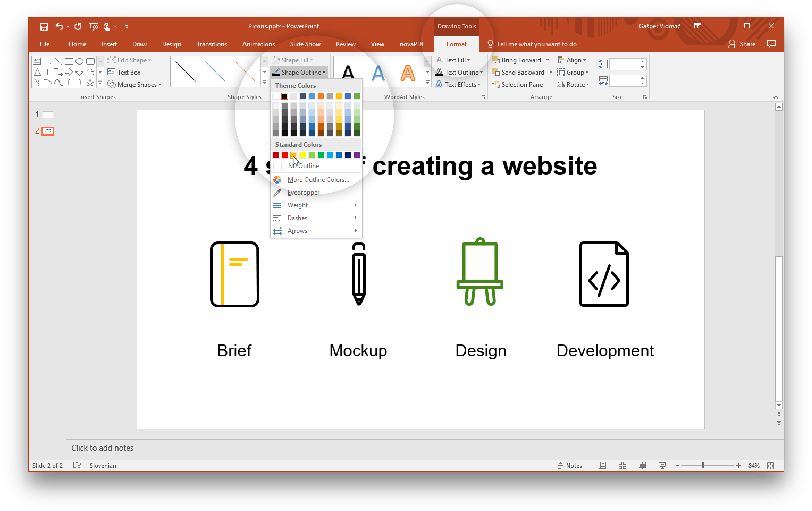
Task: Toggle Touch/Mouse mode icon
Action: click(x=107, y=26)
